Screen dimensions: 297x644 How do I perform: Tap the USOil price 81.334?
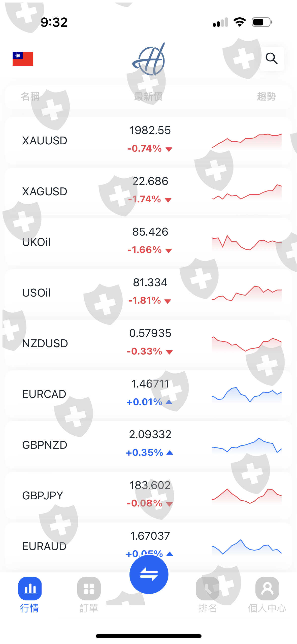point(150,282)
